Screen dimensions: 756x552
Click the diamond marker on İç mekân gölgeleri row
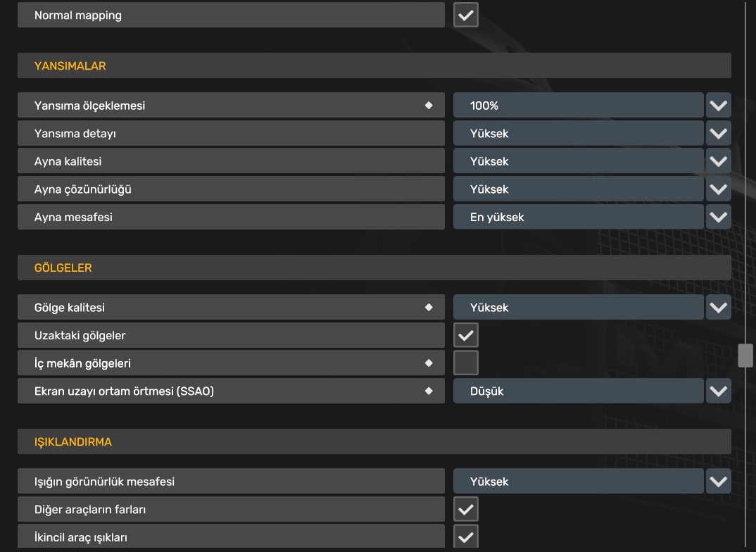coord(428,363)
